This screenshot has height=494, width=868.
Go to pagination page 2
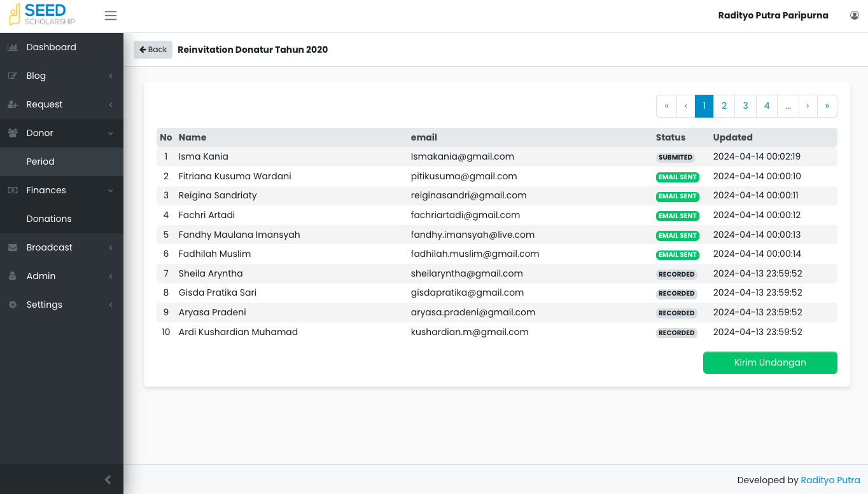pos(724,106)
